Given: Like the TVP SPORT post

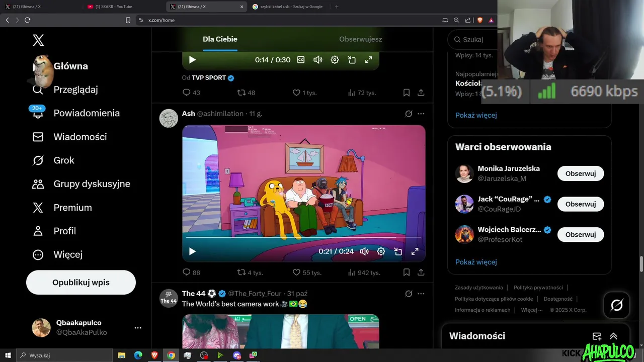Looking at the screenshot, I should tap(304, 93).
